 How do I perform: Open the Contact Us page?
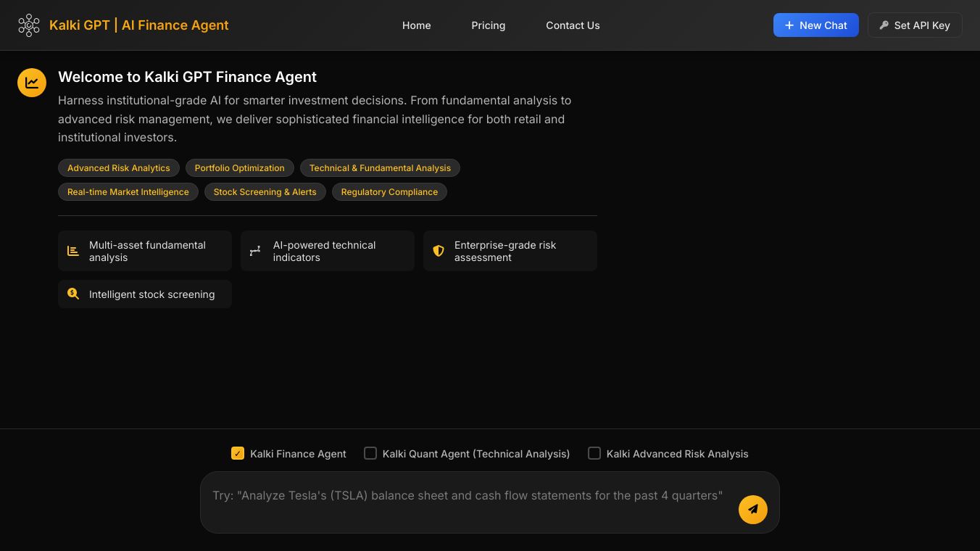click(573, 25)
